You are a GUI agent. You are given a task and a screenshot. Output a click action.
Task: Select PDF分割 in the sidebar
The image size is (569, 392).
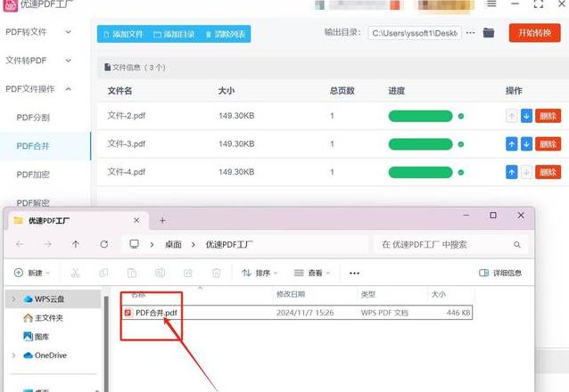33,118
